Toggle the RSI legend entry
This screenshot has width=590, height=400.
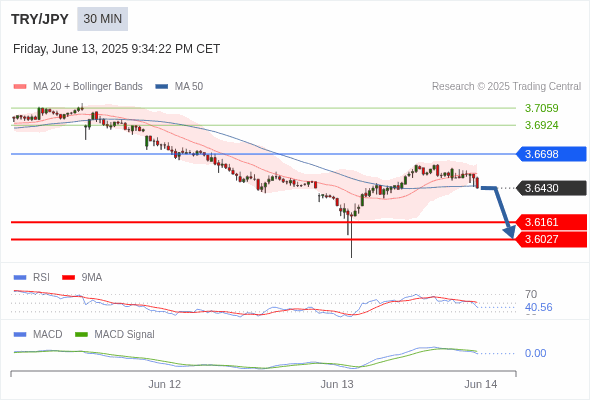[32, 277]
